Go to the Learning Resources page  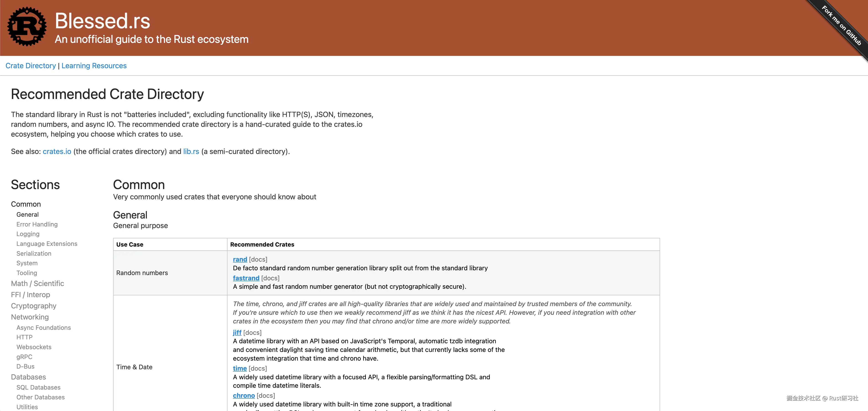pos(94,66)
